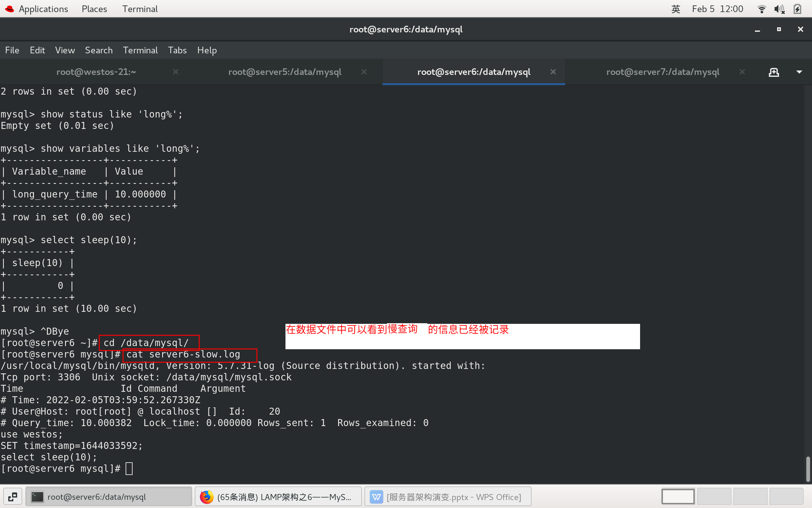Select the second workspace in the switcher
Viewport: 812px width, 508px height.
coord(714,497)
